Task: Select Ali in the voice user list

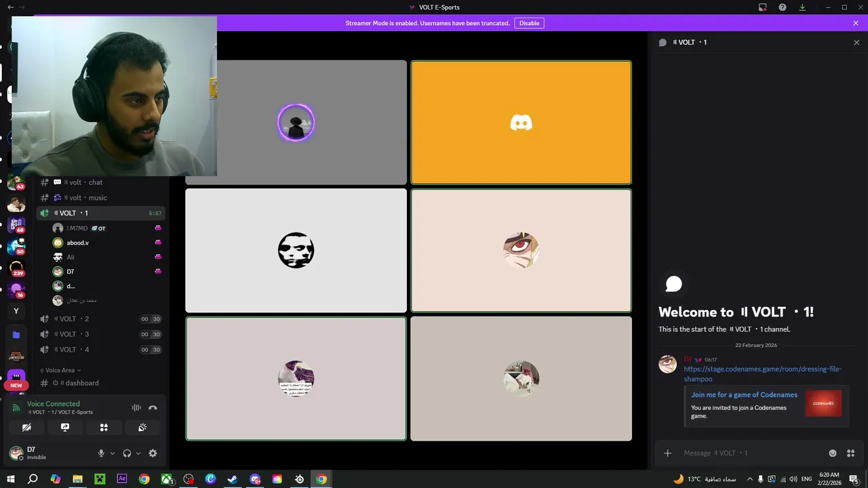Action: (107, 257)
